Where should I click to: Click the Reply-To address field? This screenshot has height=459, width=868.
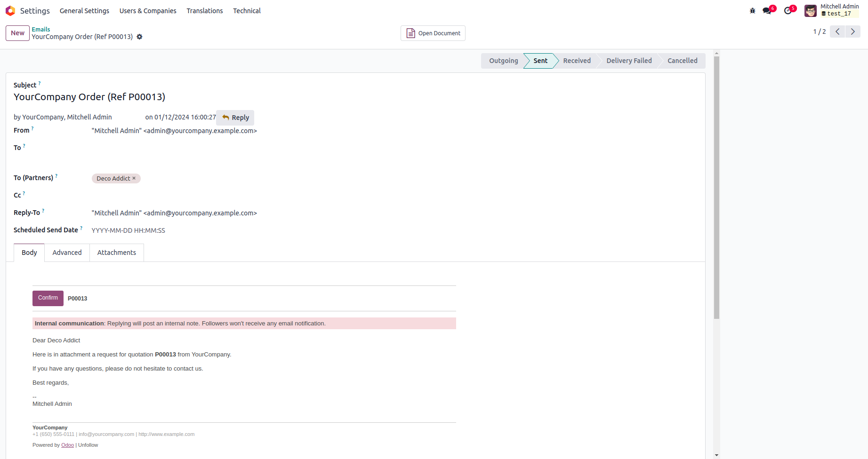point(174,213)
